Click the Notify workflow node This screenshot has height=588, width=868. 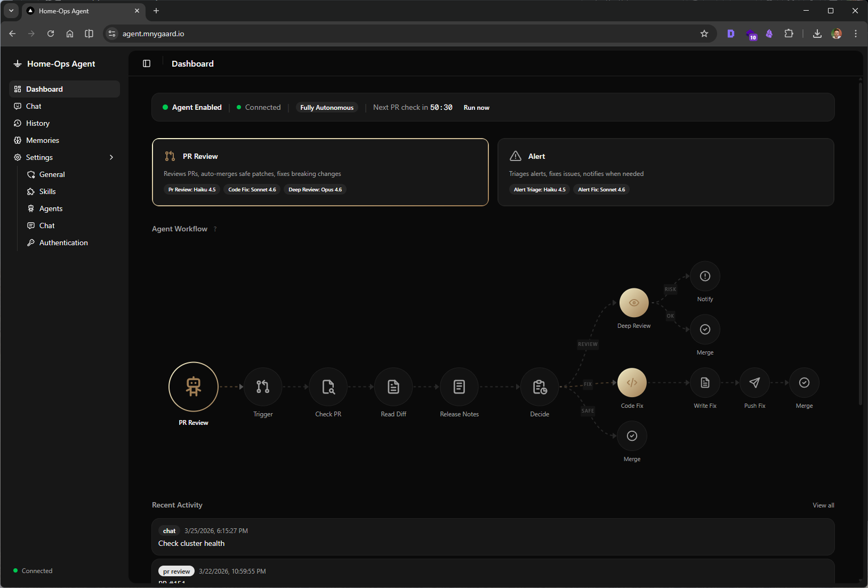click(705, 276)
